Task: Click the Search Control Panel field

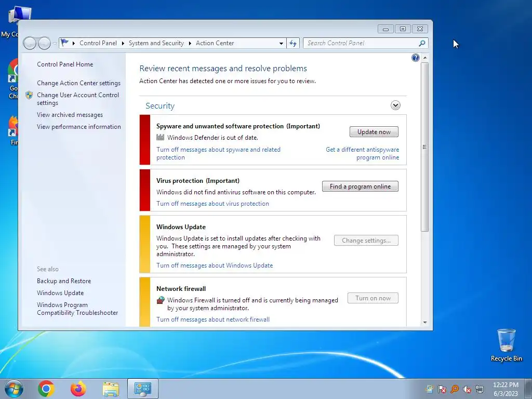Action: tap(362, 43)
